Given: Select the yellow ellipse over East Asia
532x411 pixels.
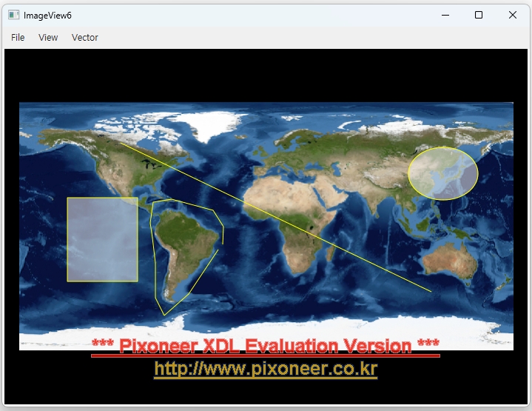Looking at the screenshot, I should [443, 173].
